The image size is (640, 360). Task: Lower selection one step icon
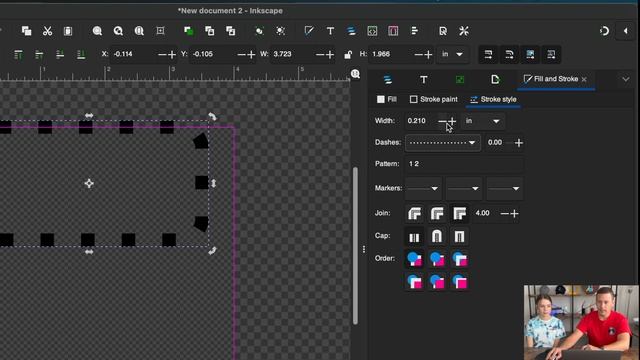point(60,55)
